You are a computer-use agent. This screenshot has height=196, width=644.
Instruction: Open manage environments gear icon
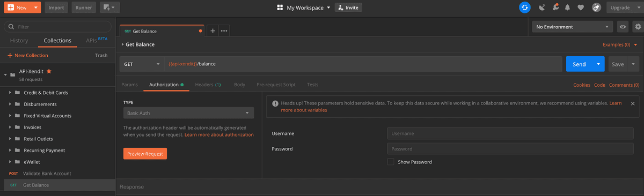[638, 27]
